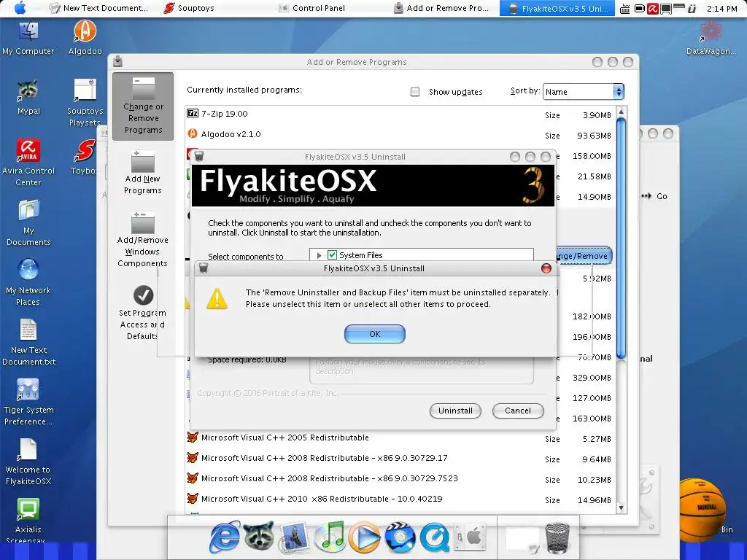Viewport: 747px width, 560px height.
Task: Open Tiger System Preferences desktop icon
Action: [x=28, y=402]
